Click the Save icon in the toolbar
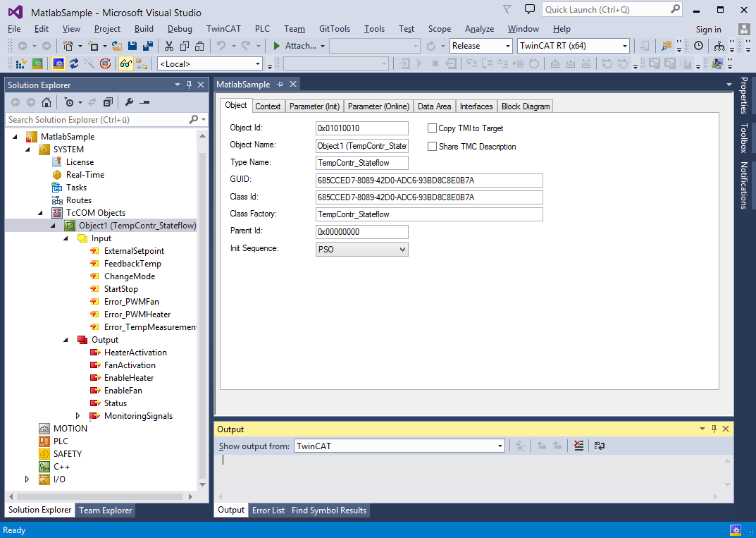This screenshot has height=538, width=756. (x=132, y=46)
